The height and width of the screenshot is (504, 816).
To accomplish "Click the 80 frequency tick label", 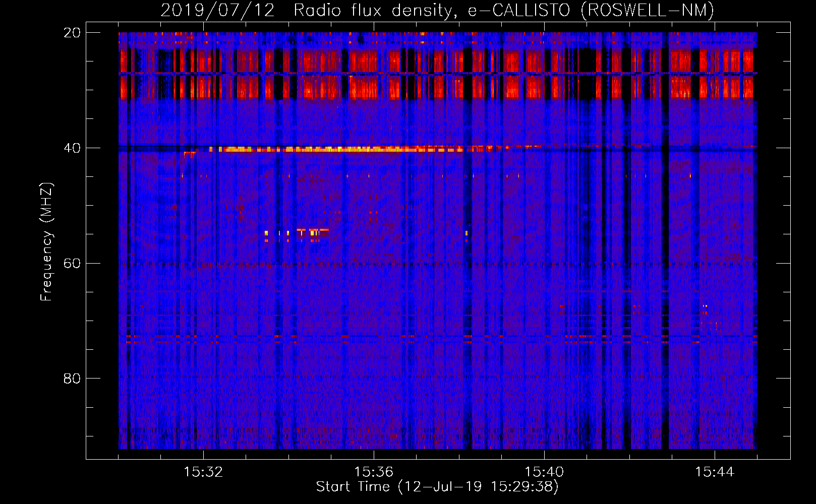I will point(72,379).
